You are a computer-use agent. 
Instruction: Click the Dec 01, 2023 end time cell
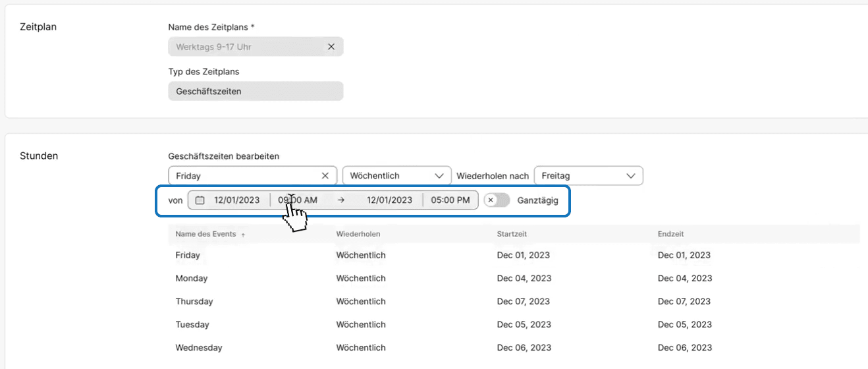(684, 255)
